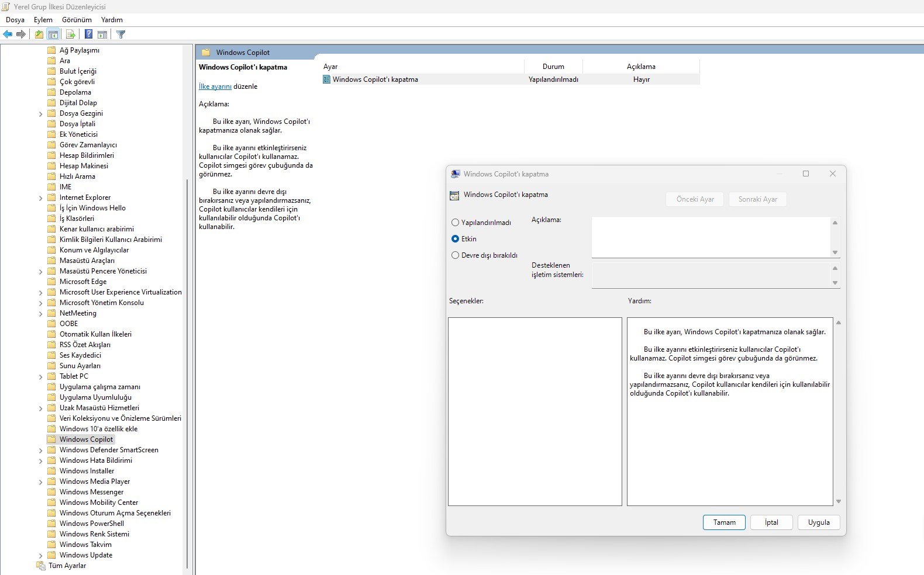Click the Filter funnel toolbar icon
This screenshot has height=575, width=924.
click(121, 34)
